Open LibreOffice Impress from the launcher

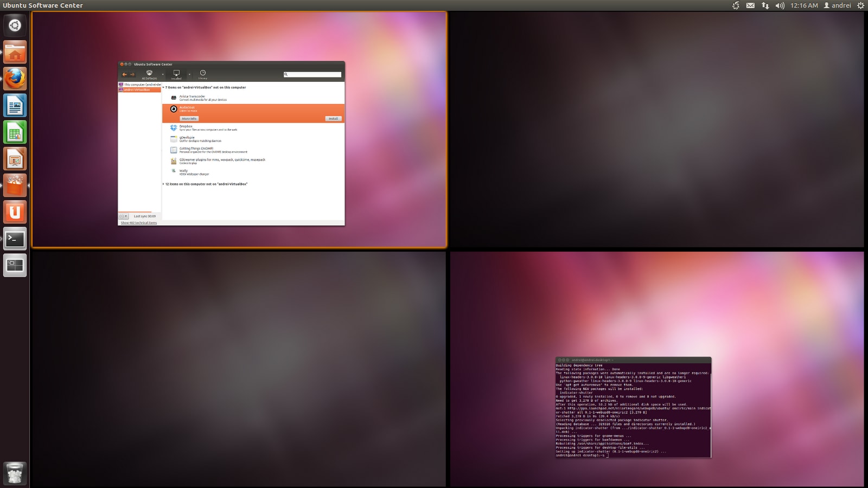[x=15, y=158]
